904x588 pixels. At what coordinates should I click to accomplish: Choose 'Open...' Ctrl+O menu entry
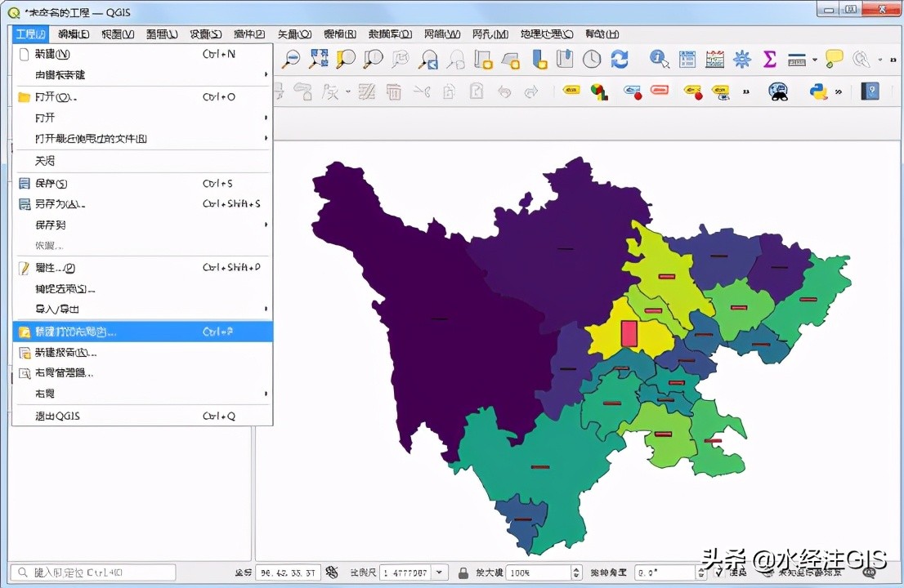pyautogui.click(x=142, y=97)
